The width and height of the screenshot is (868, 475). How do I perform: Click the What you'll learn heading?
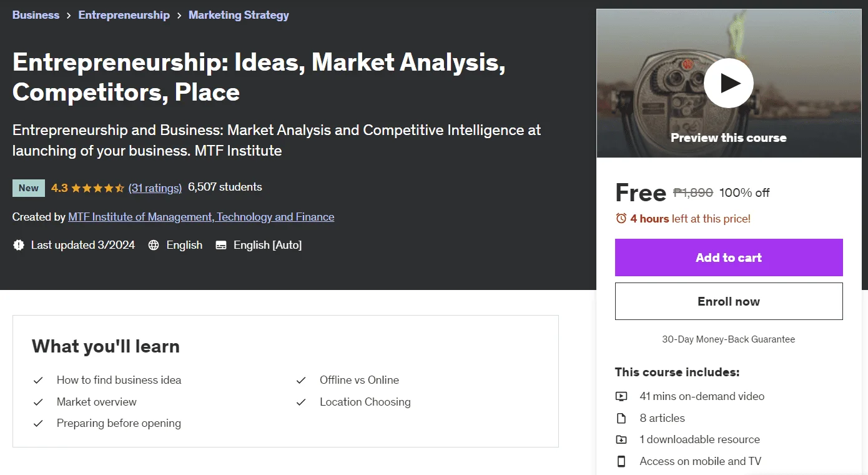106,346
